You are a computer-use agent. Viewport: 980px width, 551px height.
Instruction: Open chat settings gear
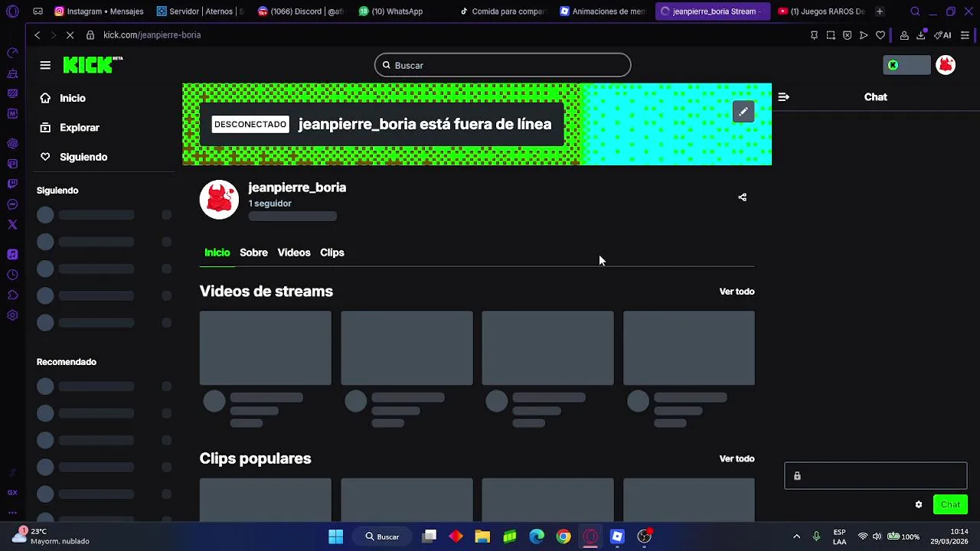tap(919, 504)
